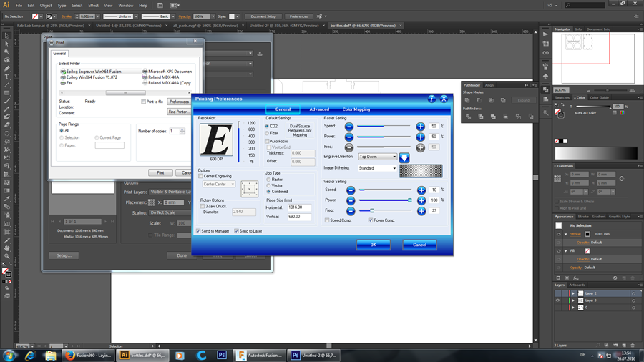Viewport: 644px width, 362px height.
Task: Click Document Setup in control bar
Action: [x=263, y=16]
